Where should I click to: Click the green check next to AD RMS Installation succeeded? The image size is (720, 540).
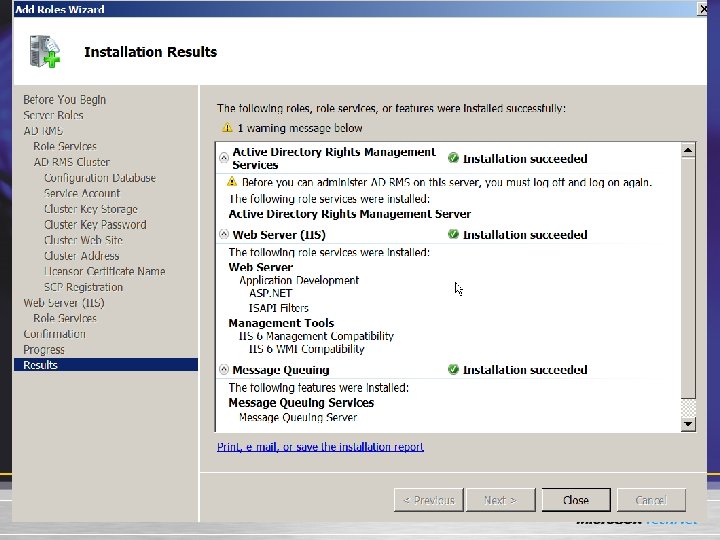453,158
